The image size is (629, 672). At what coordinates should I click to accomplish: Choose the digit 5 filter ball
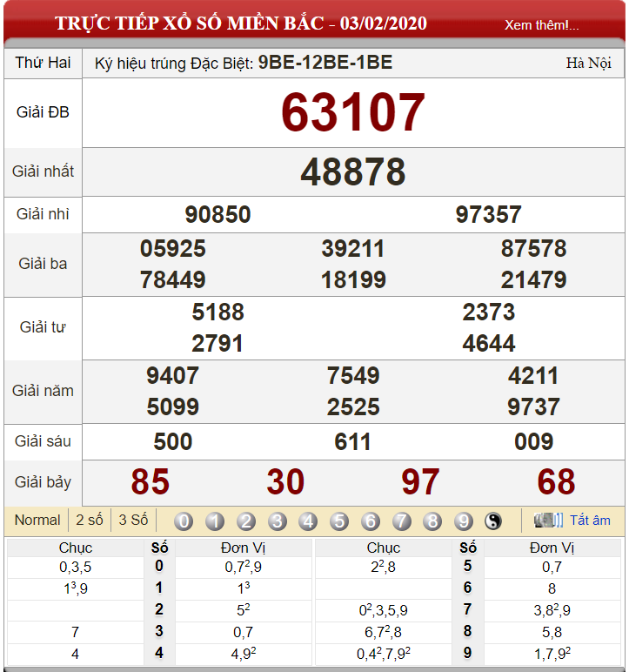[x=339, y=521]
